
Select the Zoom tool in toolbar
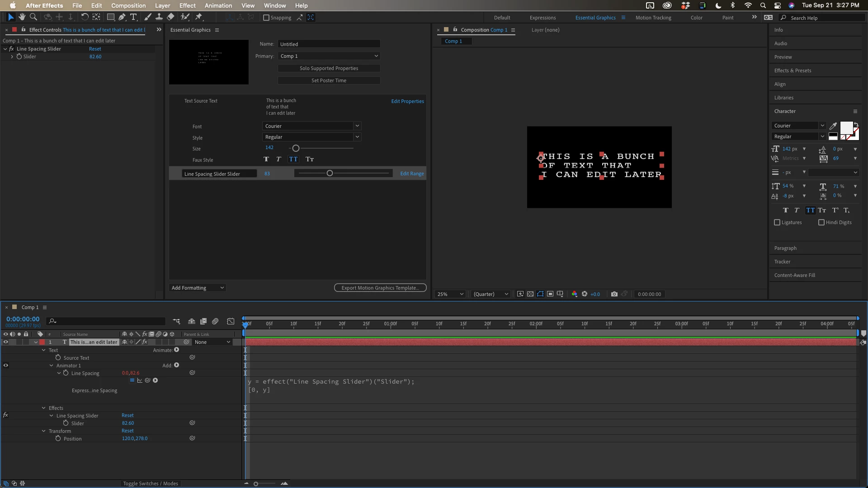click(33, 17)
